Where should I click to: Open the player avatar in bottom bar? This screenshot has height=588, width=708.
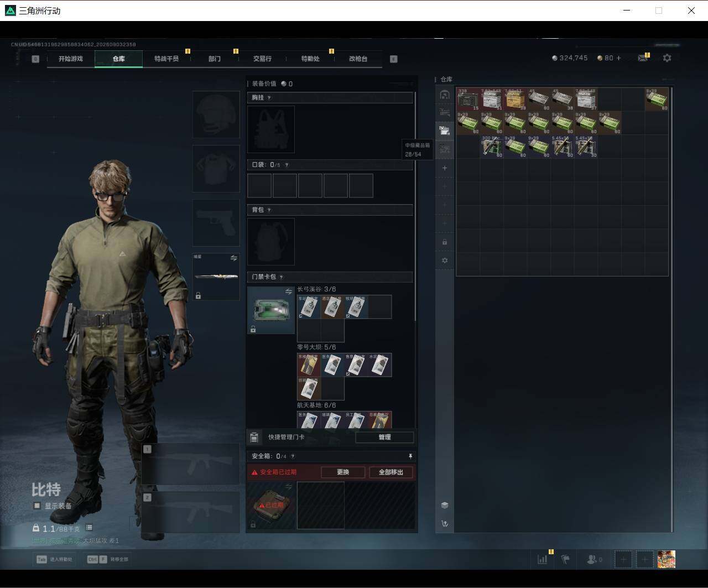(x=667, y=559)
